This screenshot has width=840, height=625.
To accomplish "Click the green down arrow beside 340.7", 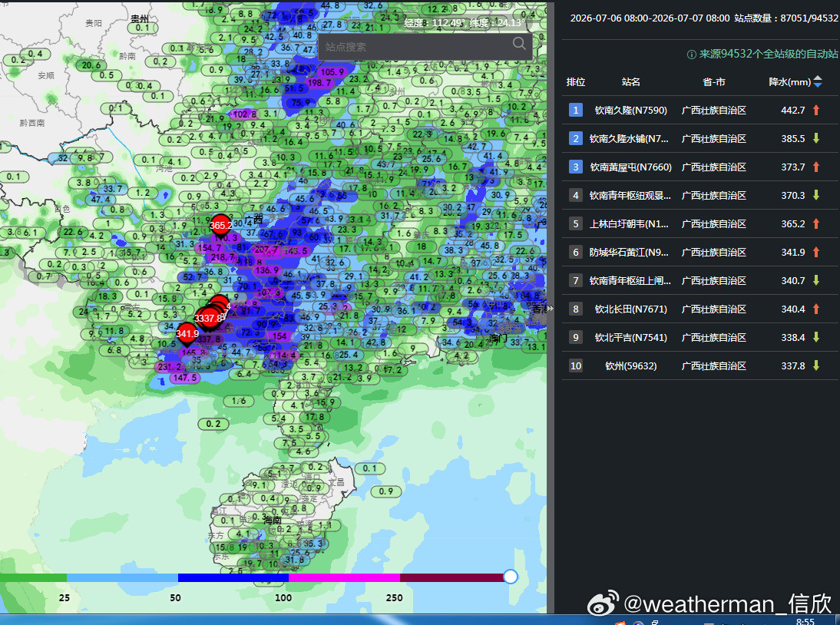I will coord(816,280).
